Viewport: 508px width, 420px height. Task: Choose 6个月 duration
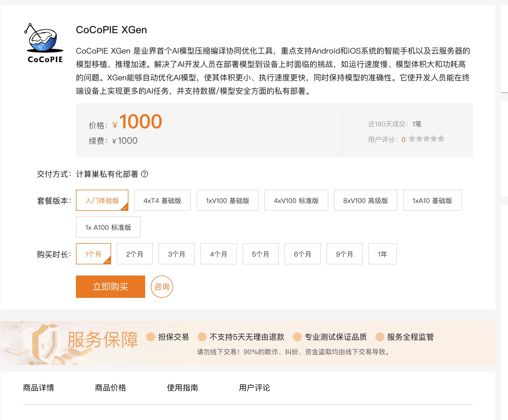303,254
